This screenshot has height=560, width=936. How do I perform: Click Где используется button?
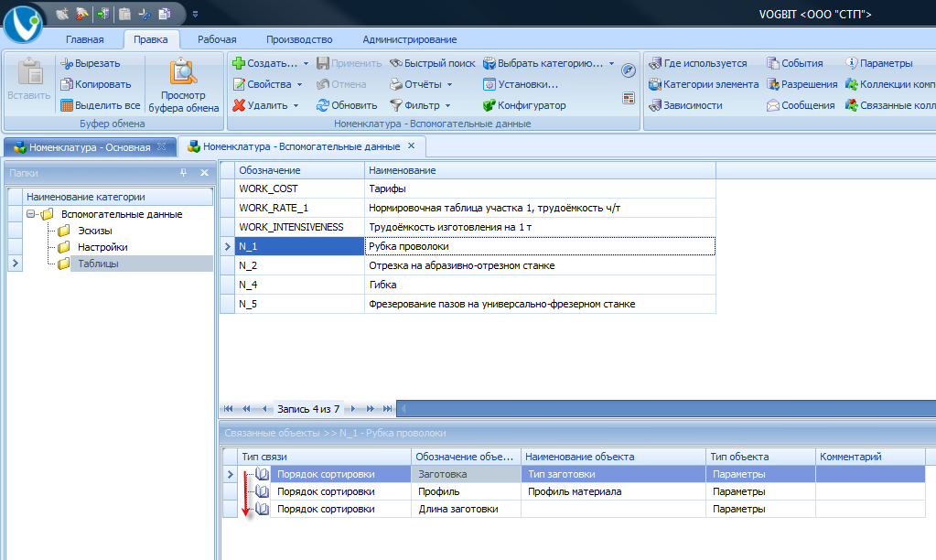point(697,63)
